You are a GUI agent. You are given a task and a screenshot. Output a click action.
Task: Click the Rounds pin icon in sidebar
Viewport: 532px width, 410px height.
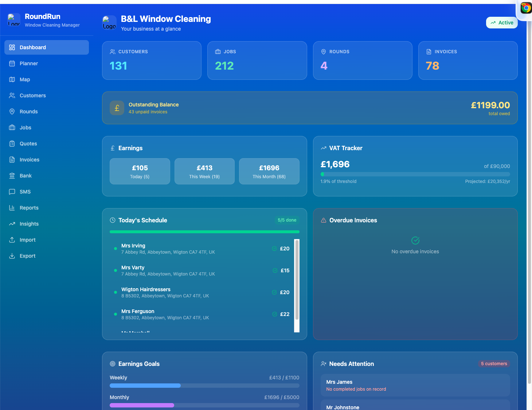coord(12,112)
